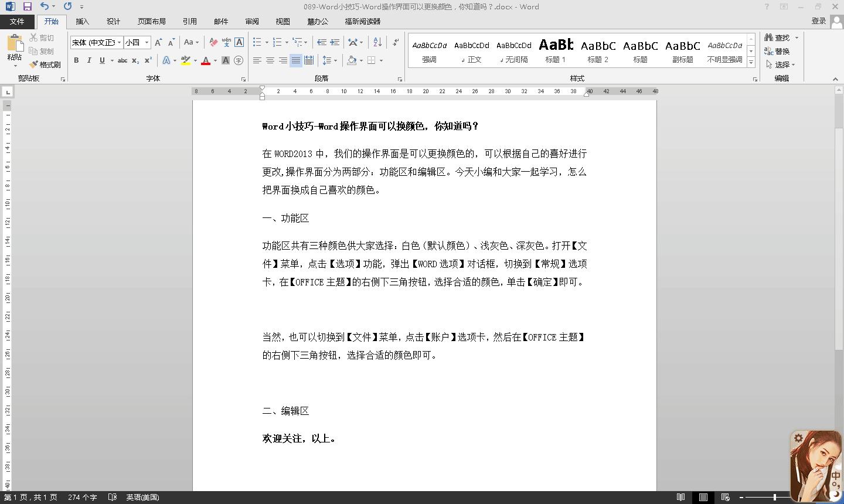This screenshot has height=504, width=844.
Task: Click the tab selector at ruler corner
Action: click(x=7, y=91)
